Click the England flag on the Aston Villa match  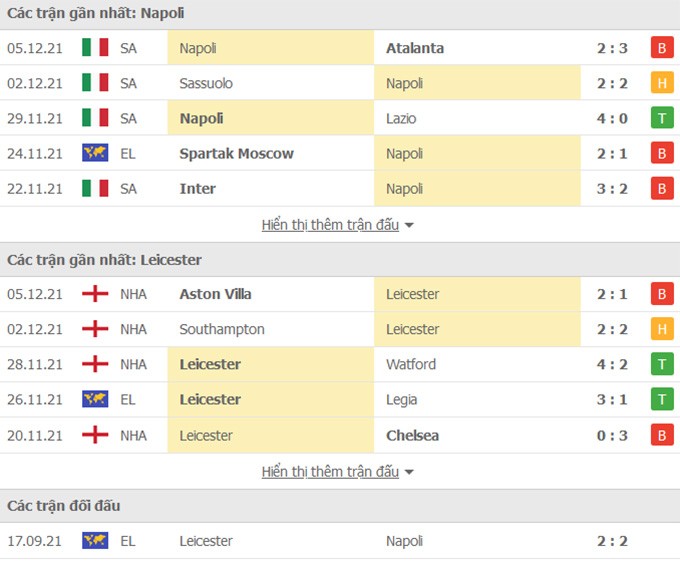click(x=95, y=294)
